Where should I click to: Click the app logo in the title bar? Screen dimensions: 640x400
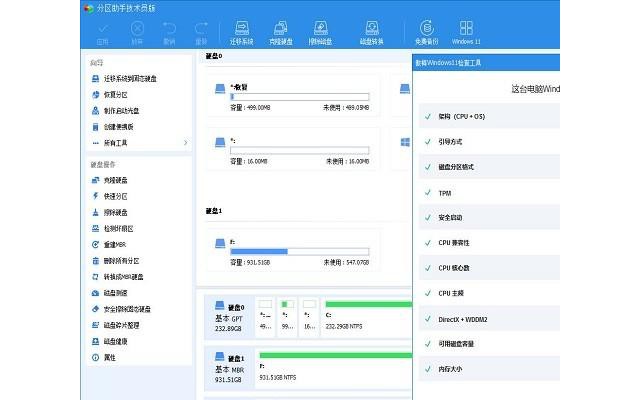click(89, 8)
